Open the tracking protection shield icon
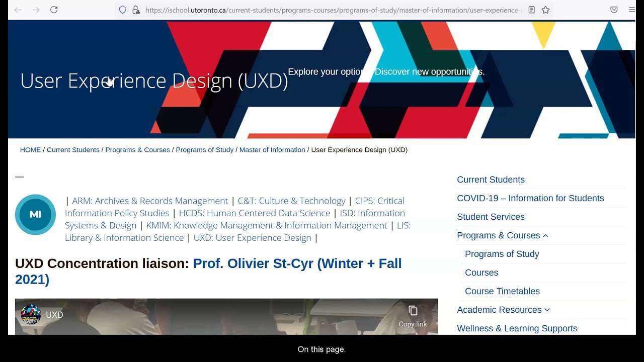 (123, 10)
